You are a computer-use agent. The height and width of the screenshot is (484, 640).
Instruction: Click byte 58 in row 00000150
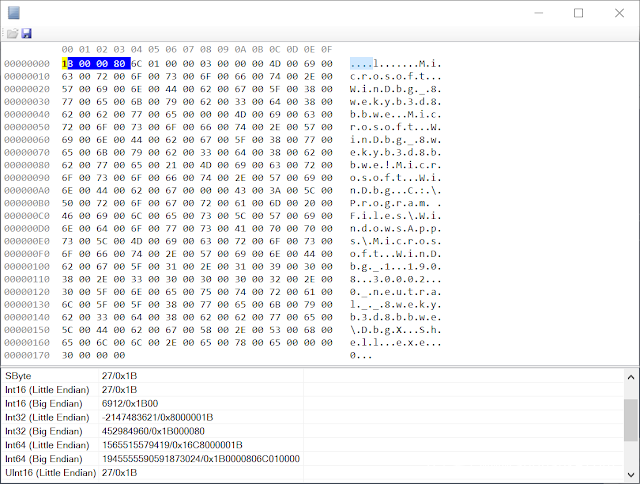click(206, 330)
